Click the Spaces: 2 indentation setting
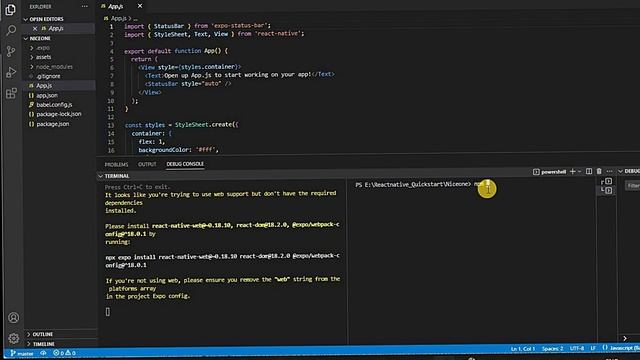Screen dimensions: 640x360 (x=552, y=349)
